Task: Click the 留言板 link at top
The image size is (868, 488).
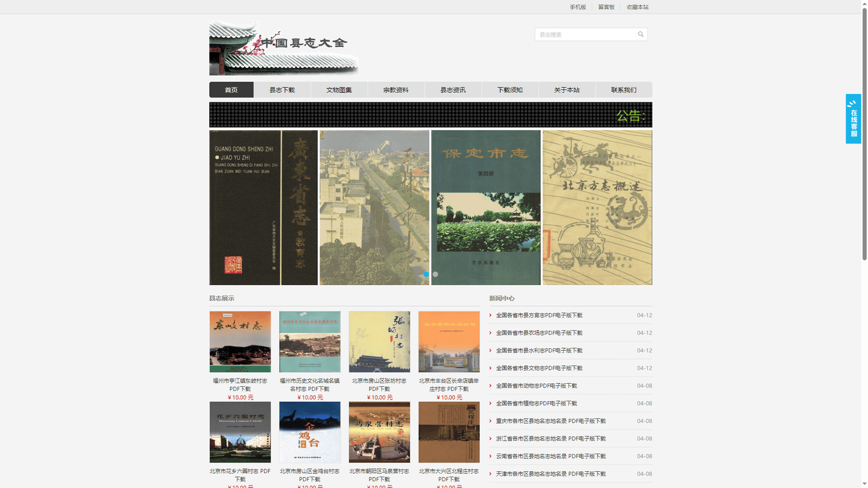Action: [x=606, y=7]
